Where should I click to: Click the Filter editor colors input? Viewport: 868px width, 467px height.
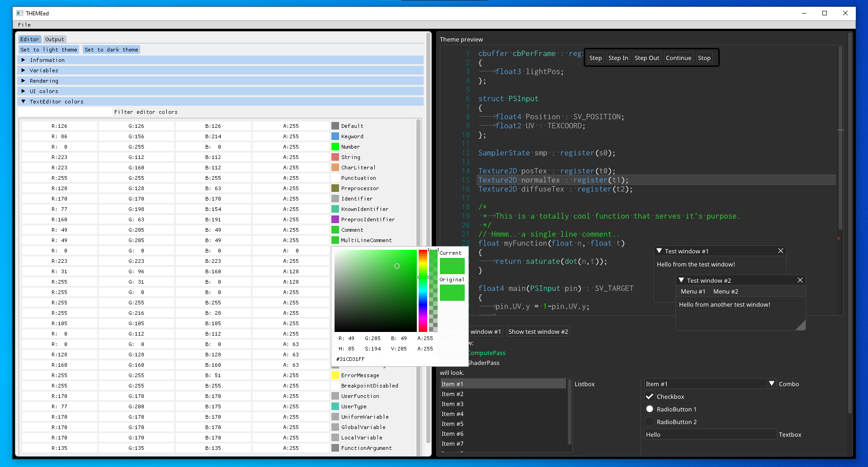point(65,112)
